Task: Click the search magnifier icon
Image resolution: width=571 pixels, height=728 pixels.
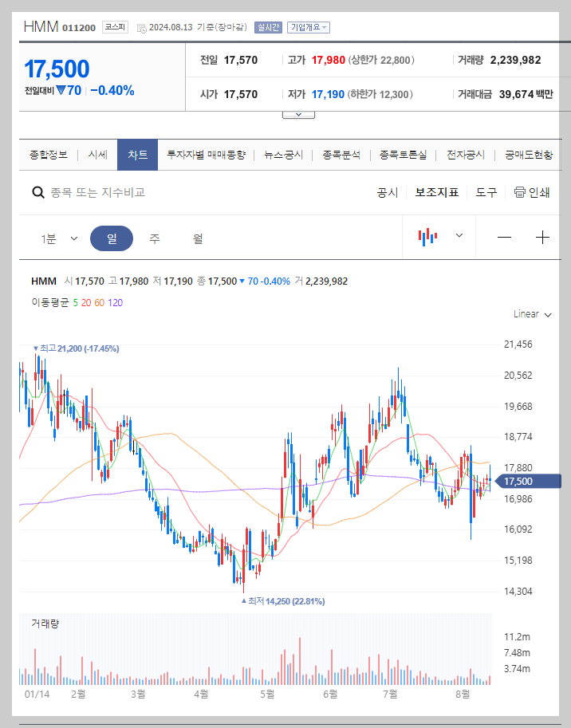Action: (37, 192)
